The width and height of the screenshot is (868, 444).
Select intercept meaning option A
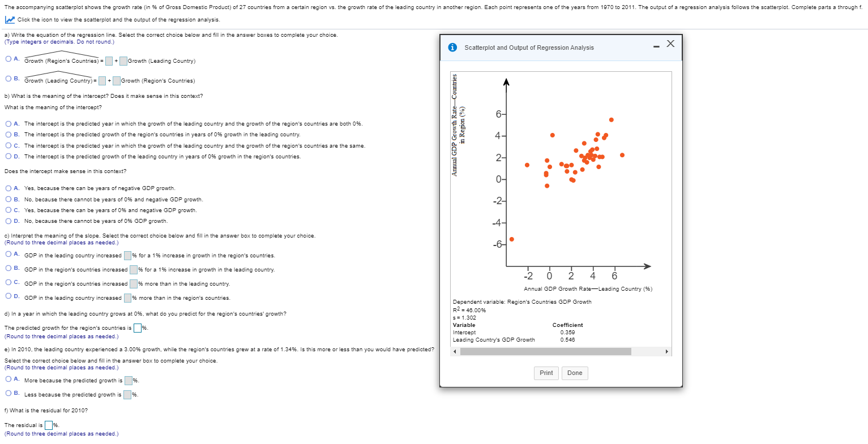tap(7, 123)
